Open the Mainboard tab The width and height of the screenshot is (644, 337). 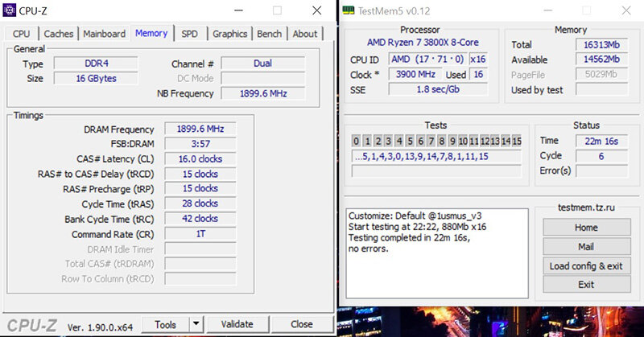click(x=105, y=34)
